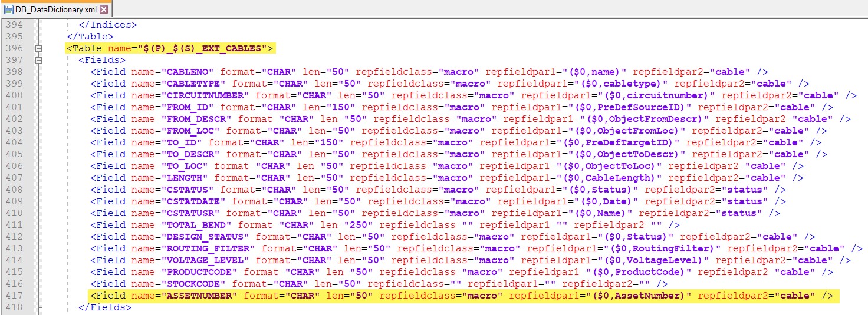
Task: Collapse the Fields fold marker on line 397
Action: (39, 60)
